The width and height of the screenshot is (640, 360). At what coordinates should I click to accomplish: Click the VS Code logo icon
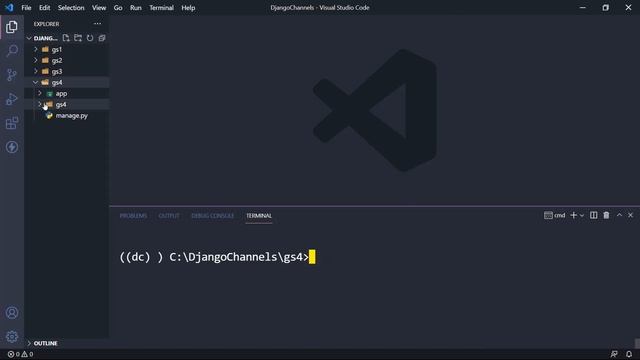[9, 7]
